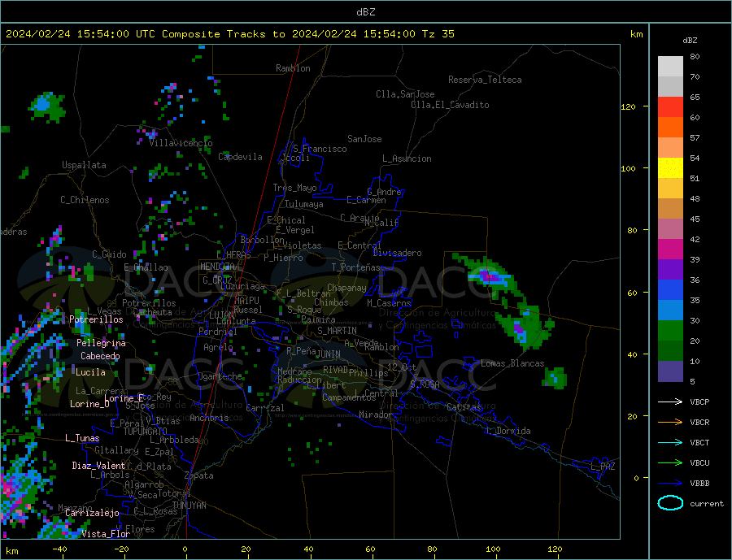
Task: Click the 'S_MARTIN' town label
Action: pyautogui.click(x=337, y=331)
